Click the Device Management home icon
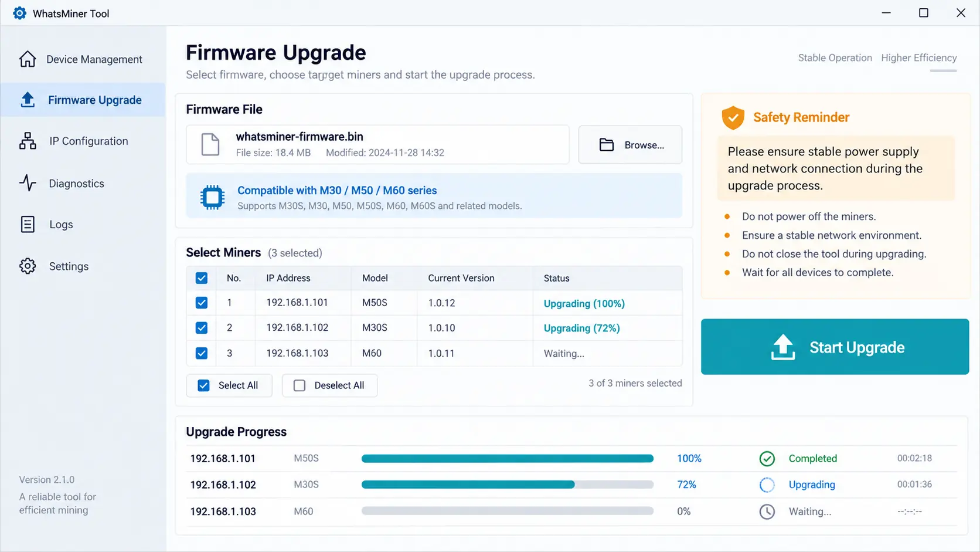The width and height of the screenshot is (980, 552). tap(28, 59)
